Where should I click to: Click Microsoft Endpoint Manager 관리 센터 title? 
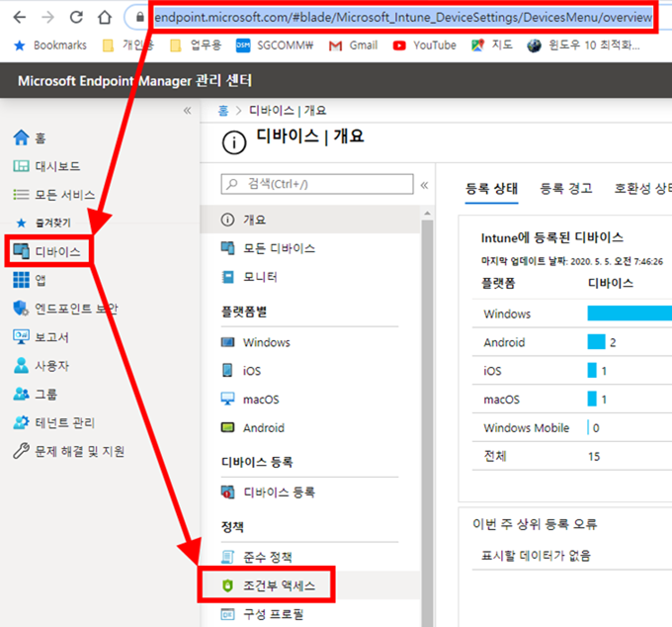[135, 81]
